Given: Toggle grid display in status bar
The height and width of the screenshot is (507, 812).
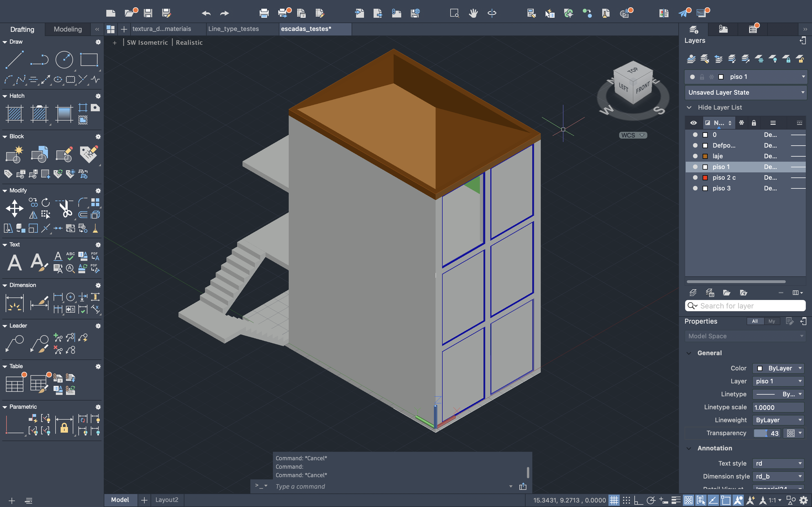Looking at the screenshot, I should [x=614, y=500].
